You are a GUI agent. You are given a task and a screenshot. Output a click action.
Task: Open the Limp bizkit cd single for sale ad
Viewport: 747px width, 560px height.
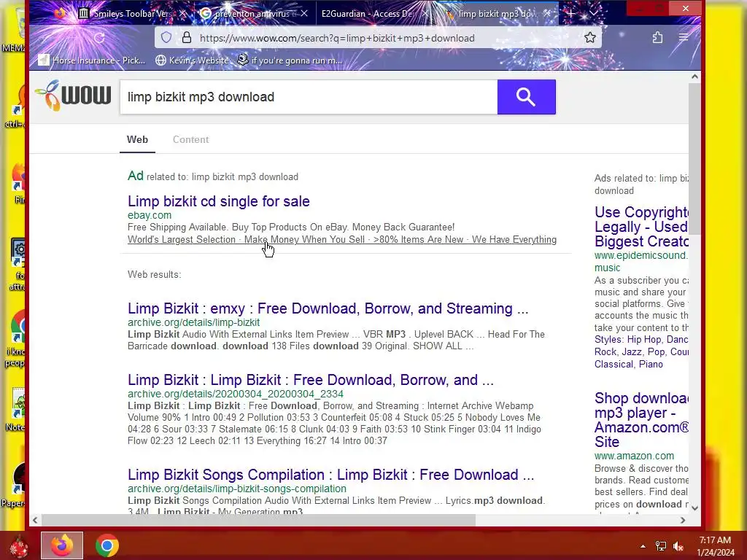(219, 201)
